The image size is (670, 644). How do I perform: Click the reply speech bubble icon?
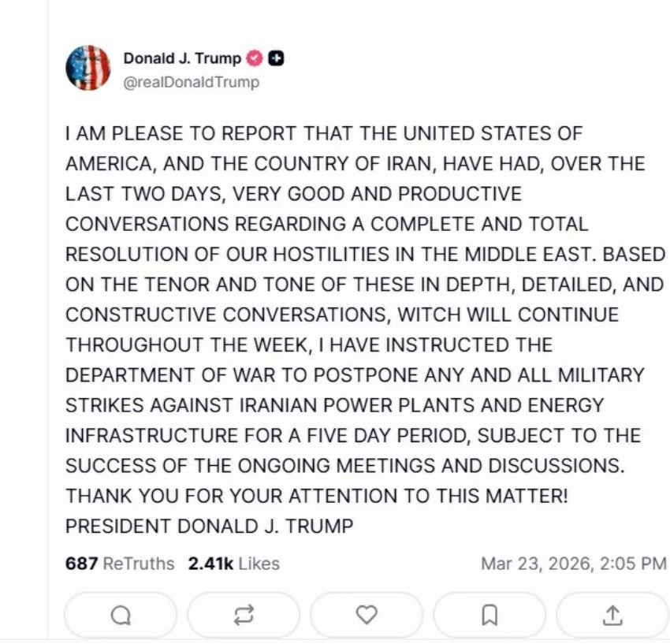click(x=121, y=615)
